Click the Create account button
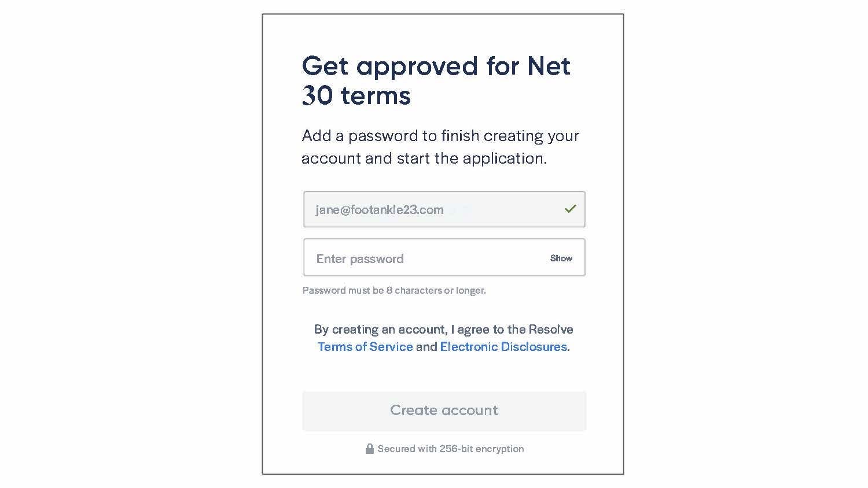Viewport: 868px width, 488px height. [x=444, y=411]
